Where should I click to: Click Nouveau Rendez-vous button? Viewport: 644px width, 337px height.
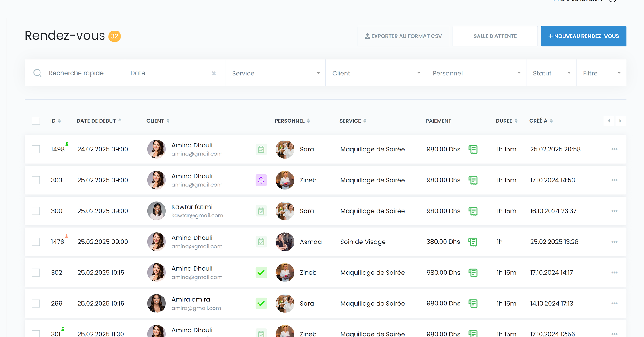tap(583, 36)
